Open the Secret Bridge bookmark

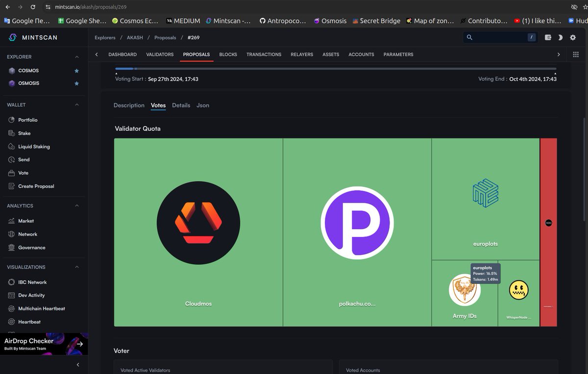point(376,21)
